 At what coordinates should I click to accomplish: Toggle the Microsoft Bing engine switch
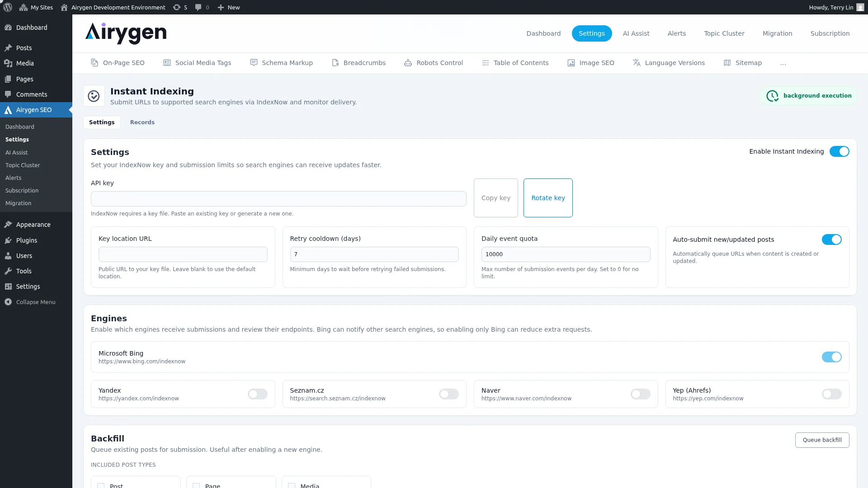[831, 357]
